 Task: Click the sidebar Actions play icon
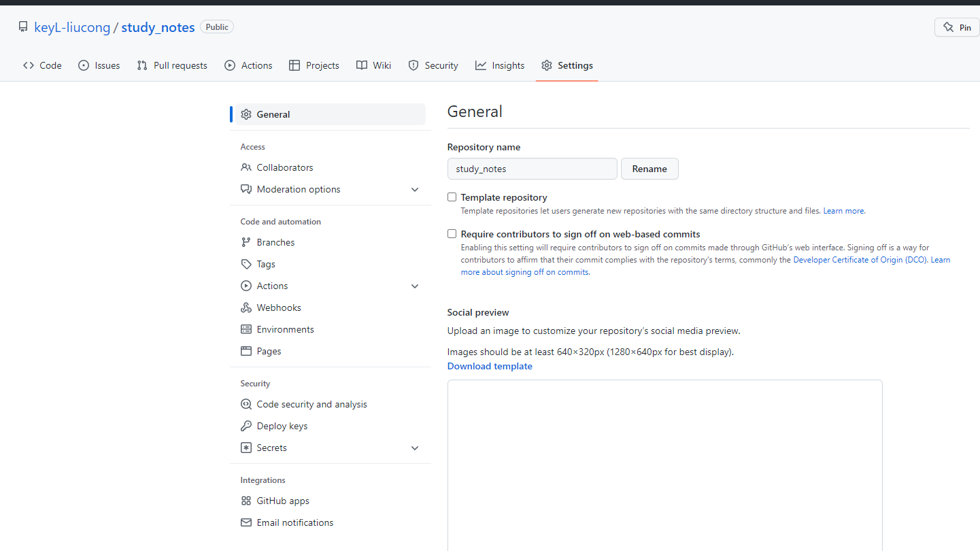[x=246, y=286]
